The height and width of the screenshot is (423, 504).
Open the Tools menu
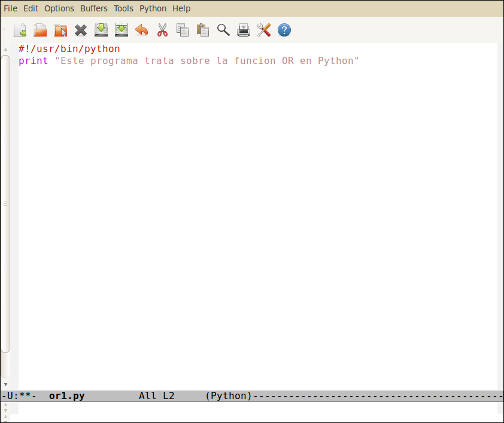123,8
